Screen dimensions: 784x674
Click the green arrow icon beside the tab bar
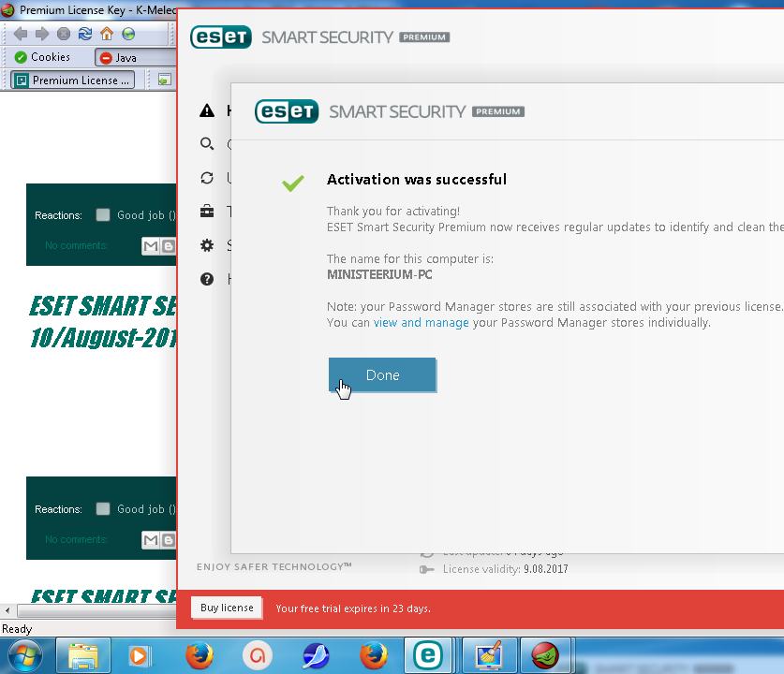pyautogui.click(x=165, y=80)
